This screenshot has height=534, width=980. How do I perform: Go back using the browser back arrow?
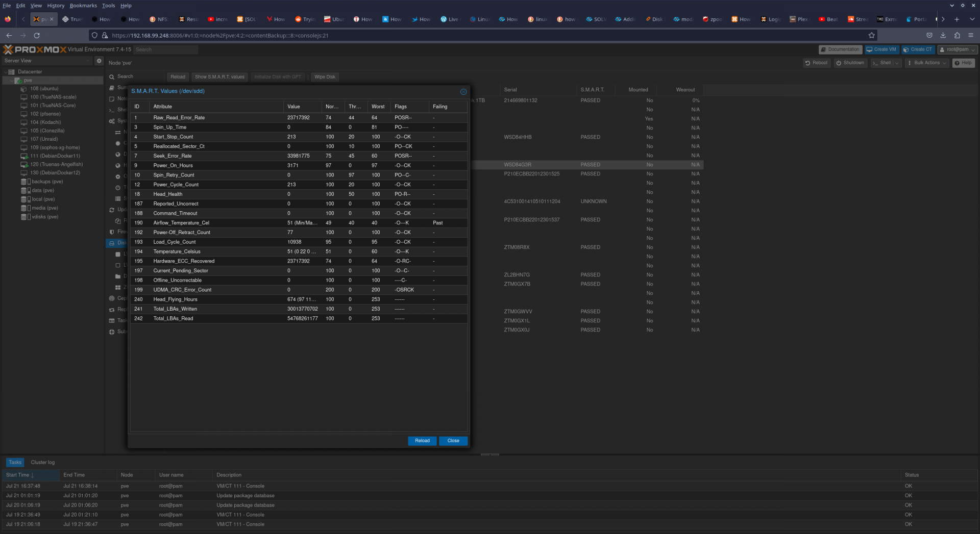point(9,36)
